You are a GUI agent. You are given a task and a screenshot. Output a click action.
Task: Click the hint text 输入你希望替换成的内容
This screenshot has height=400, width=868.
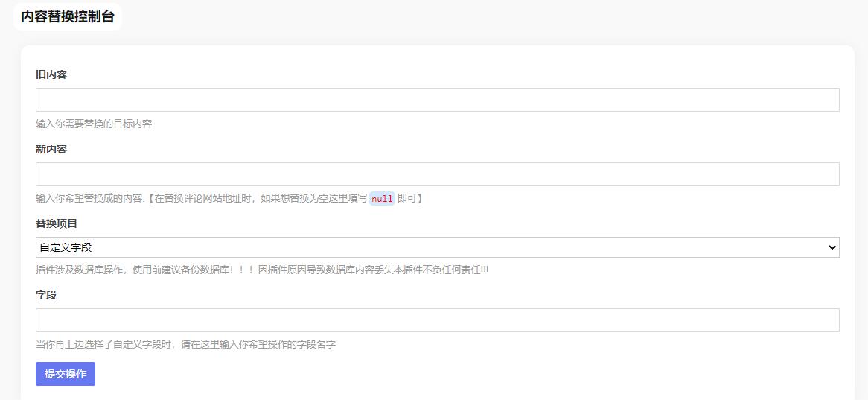click(x=89, y=198)
